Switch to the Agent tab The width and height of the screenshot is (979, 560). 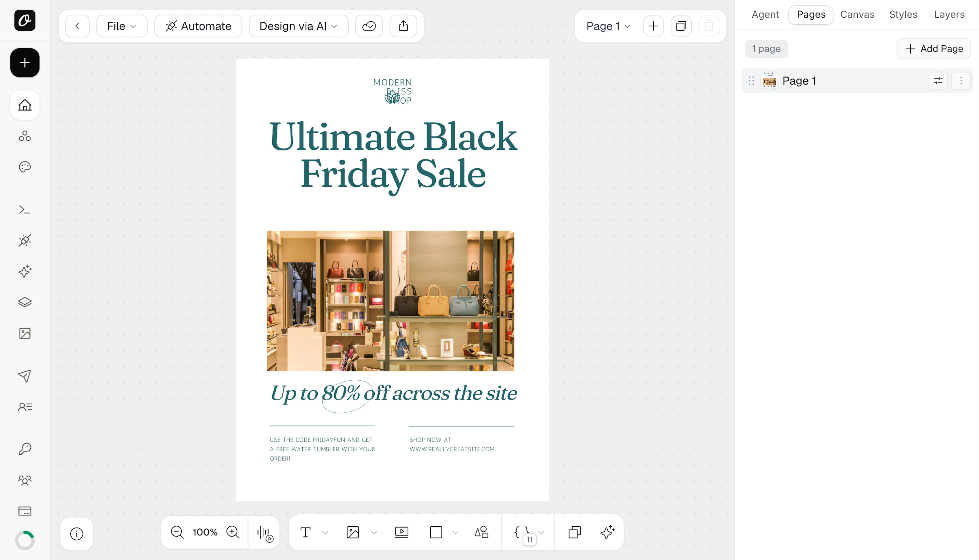[x=765, y=15]
